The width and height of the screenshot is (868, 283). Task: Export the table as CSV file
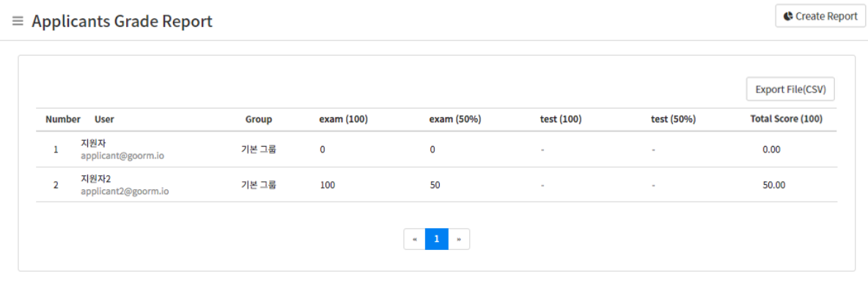(790, 89)
